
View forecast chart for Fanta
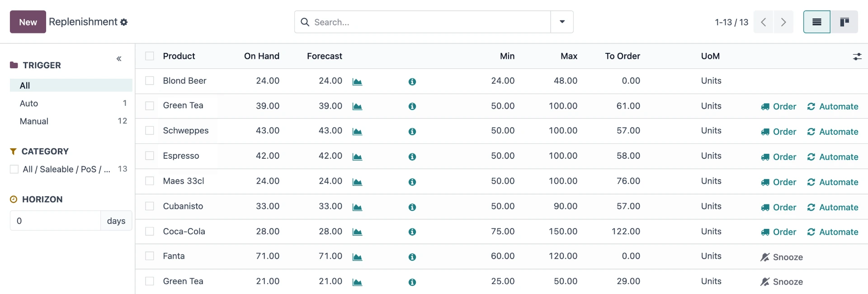(x=357, y=257)
